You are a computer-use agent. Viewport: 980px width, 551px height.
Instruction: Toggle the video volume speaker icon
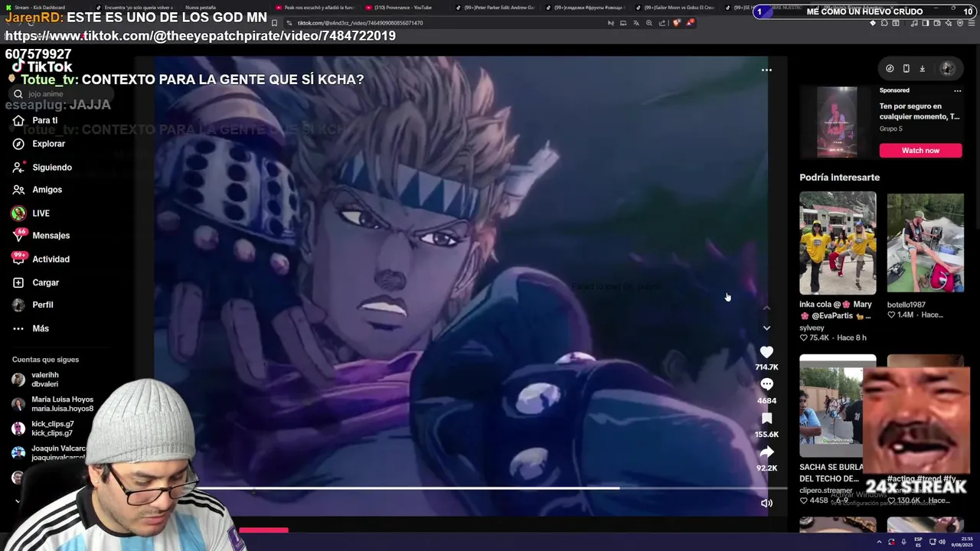click(766, 503)
